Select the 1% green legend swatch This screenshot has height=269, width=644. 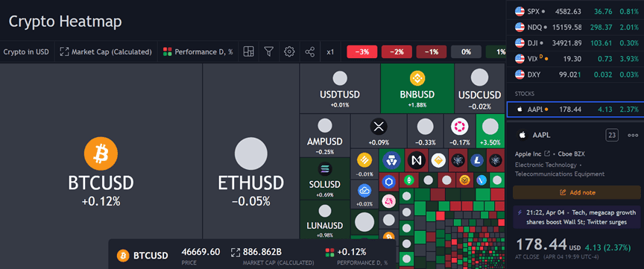[x=496, y=52]
